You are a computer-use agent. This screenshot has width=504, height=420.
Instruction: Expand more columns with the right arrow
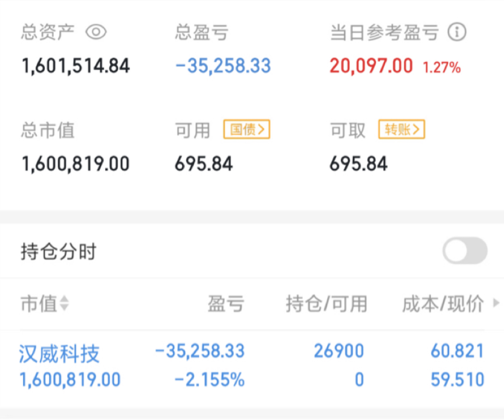click(496, 304)
